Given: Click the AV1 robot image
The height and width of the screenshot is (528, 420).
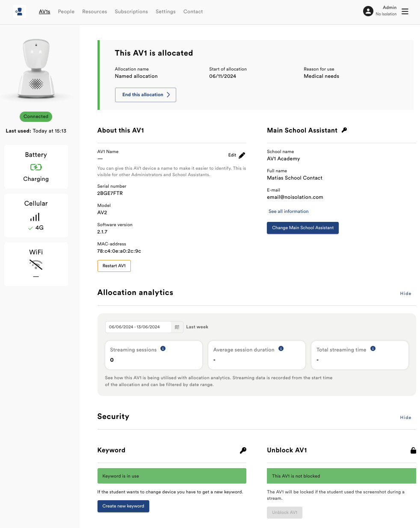Looking at the screenshot, I should (36, 68).
